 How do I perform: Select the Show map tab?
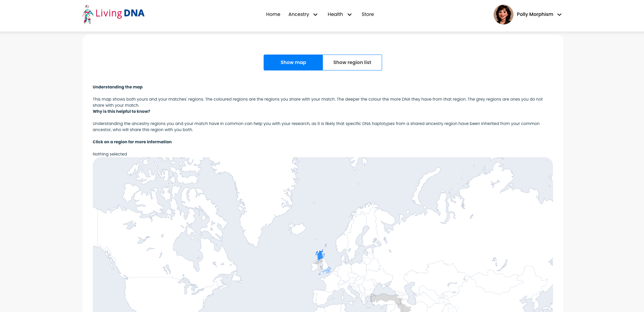(293, 62)
